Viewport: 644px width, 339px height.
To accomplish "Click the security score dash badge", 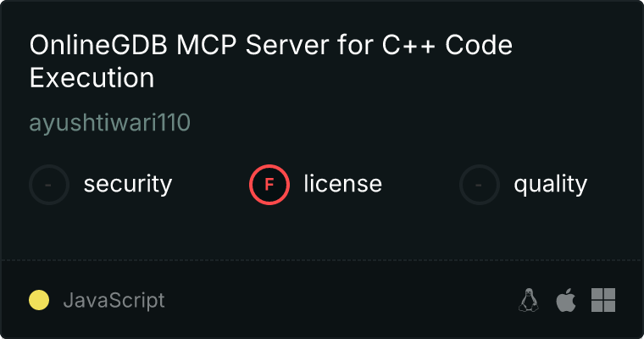I will [x=49, y=185].
